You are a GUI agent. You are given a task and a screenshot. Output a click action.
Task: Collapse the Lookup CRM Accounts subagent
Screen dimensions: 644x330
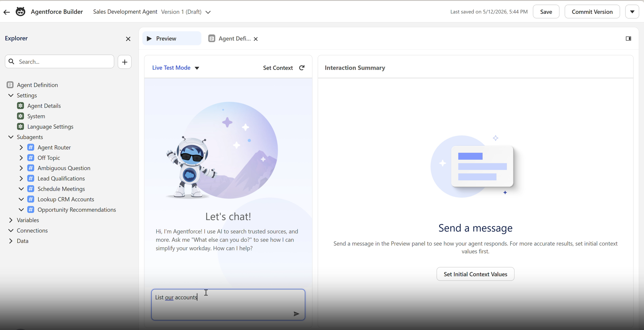21,199
